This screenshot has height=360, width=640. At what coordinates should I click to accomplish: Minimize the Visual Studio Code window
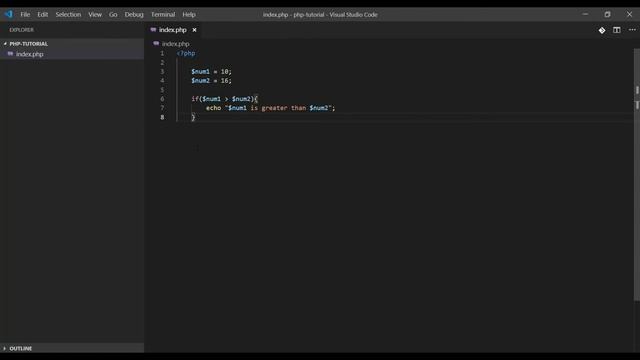click(585, 14)
